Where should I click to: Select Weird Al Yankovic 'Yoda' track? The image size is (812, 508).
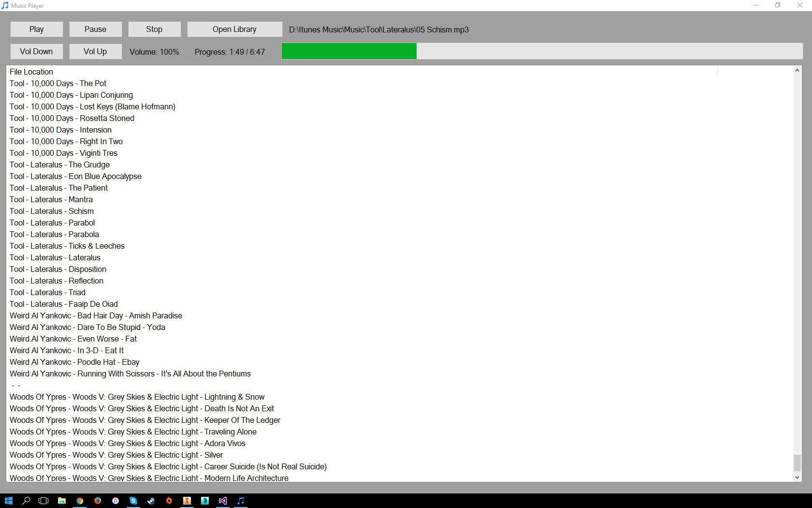coord(87,327)
